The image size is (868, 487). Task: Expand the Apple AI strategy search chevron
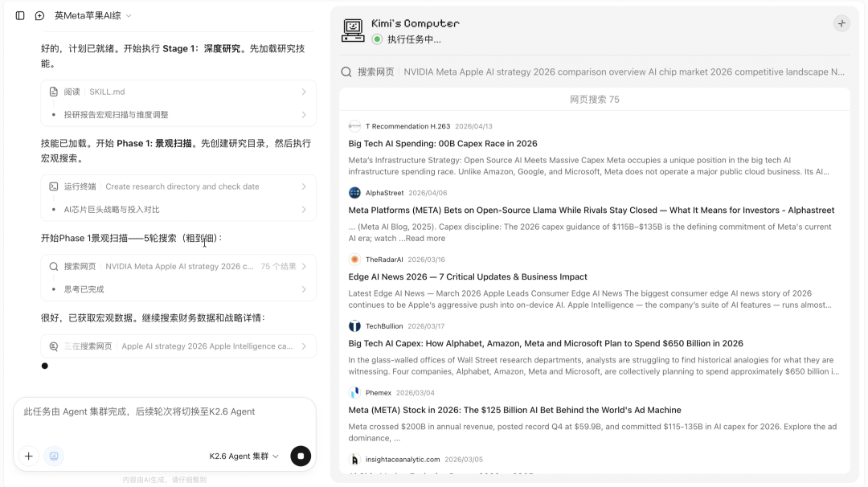point(304,346)
